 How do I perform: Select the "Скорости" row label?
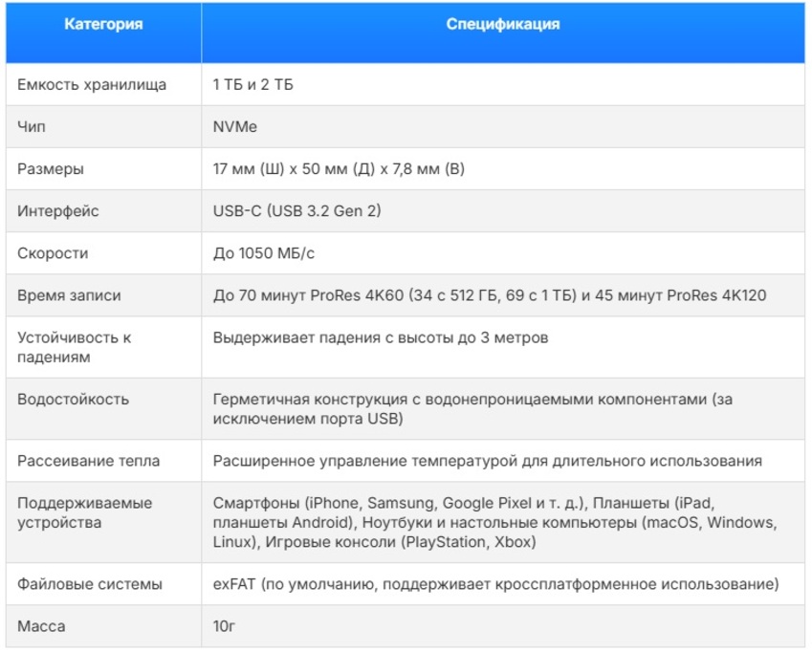(x=53, y=253)
